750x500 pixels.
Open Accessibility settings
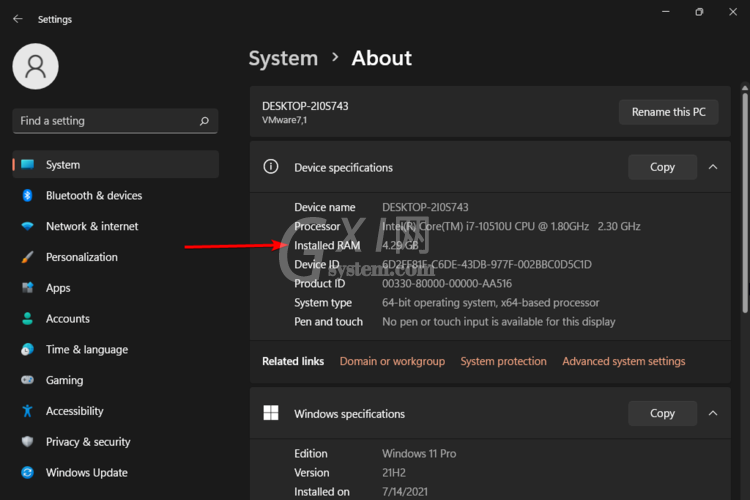116,411
